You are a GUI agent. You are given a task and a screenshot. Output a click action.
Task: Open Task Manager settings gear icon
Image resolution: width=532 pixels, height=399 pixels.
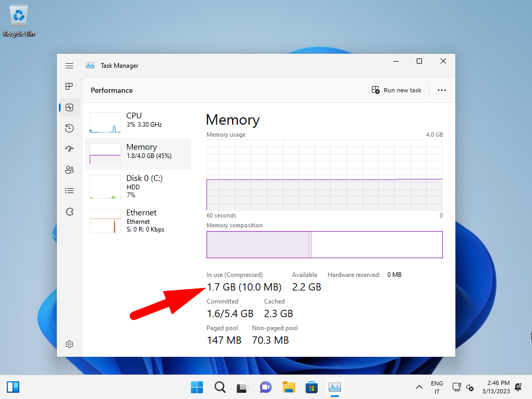click(69, 344)
